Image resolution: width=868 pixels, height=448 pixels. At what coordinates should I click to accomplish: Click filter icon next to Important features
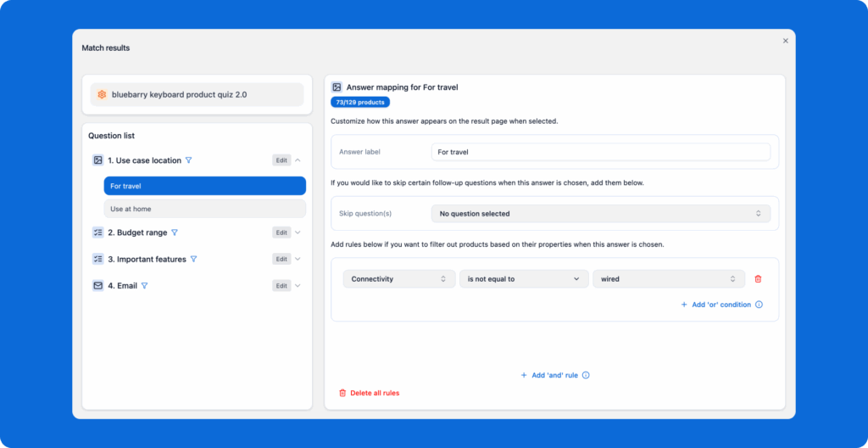[x=193, y=260]
